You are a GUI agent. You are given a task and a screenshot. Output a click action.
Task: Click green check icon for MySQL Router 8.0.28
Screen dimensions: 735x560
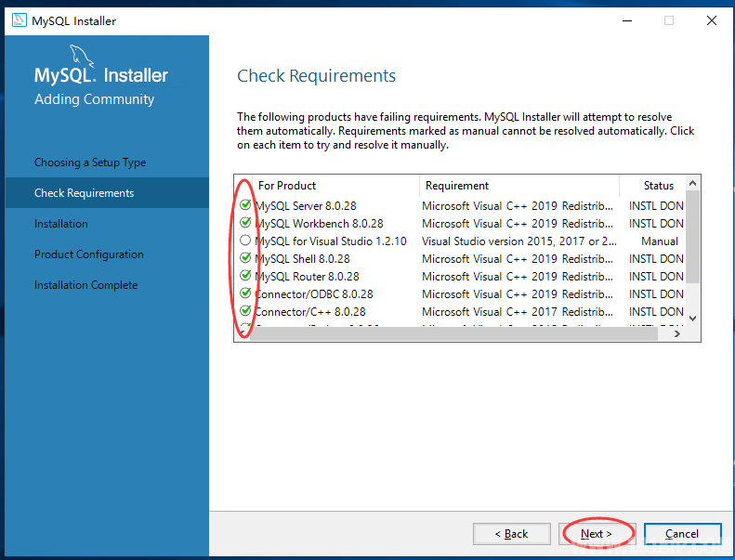pos(245,275)
